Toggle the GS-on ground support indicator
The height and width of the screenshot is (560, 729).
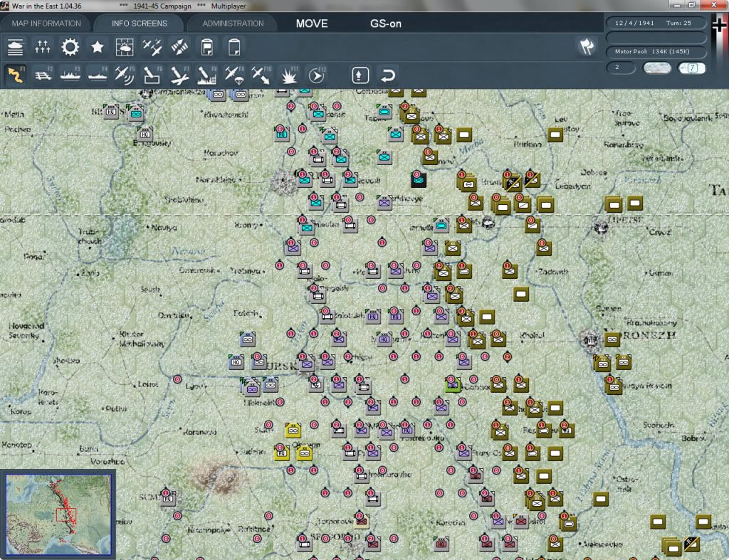click(385, 23)
